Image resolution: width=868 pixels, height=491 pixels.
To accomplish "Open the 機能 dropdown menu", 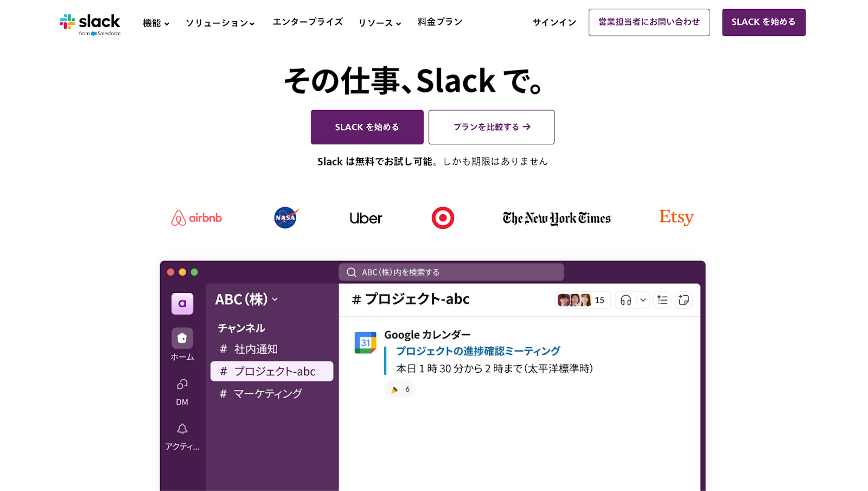I will pos(156,23).
